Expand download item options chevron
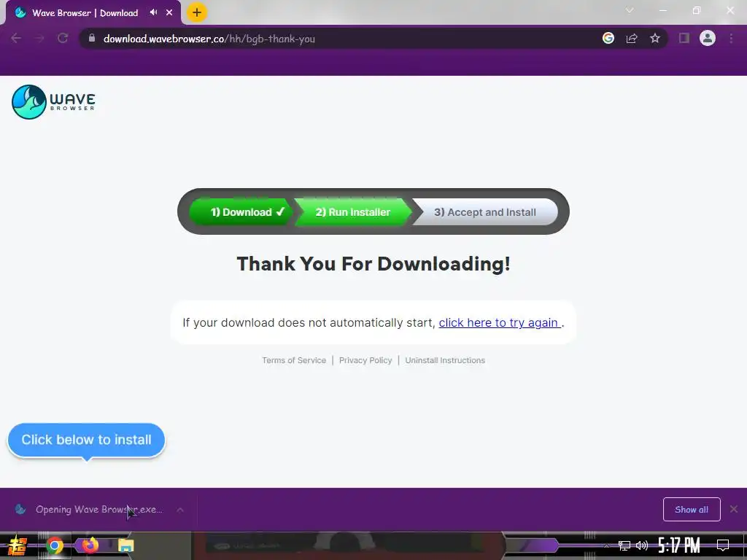Image resolution: width=747 pixels, height=560 pixels. click(x=180, y=510)
